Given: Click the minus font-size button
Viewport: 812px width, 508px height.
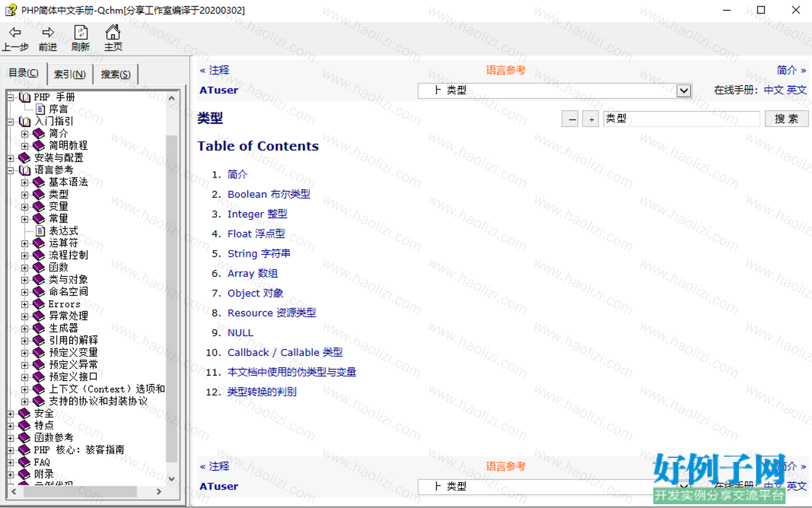Looking at the screenshot, I should [x=570, y=119].
